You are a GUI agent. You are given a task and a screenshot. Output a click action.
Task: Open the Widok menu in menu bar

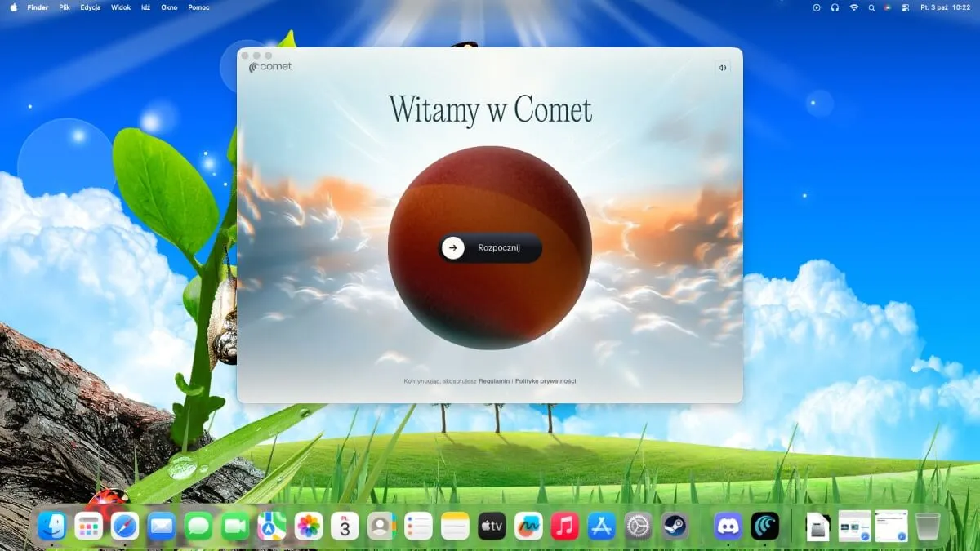pyautogui.click(x=120, y=7)
